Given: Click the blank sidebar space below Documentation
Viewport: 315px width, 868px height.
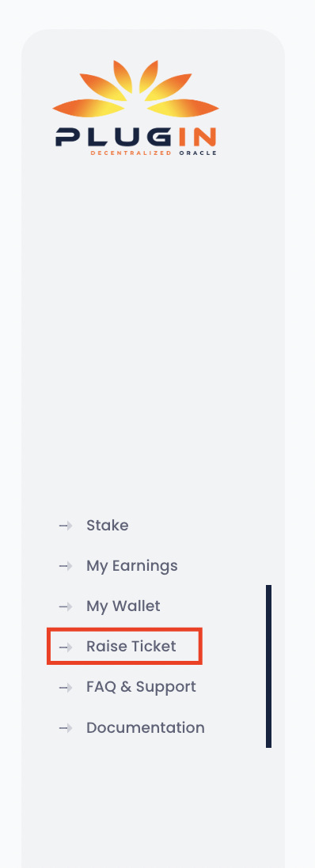Looking at the screenshot, I should click(x=153, y=808).
